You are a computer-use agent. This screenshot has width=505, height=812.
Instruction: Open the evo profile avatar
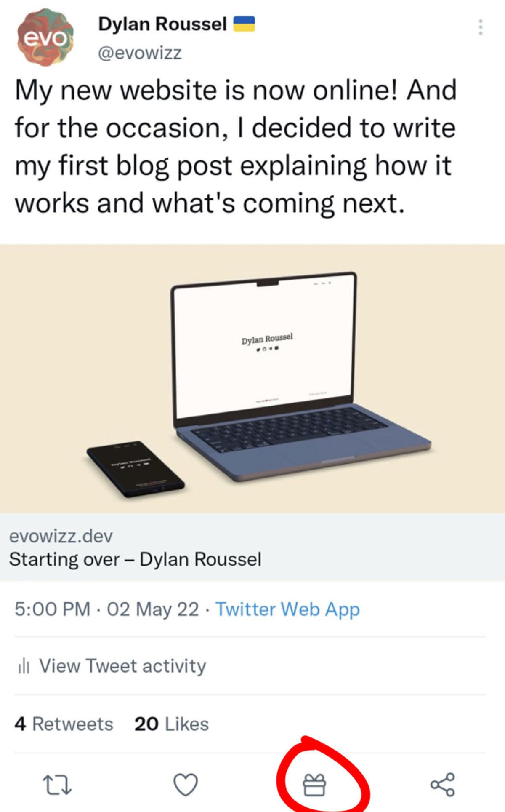(x=45, y=38)
